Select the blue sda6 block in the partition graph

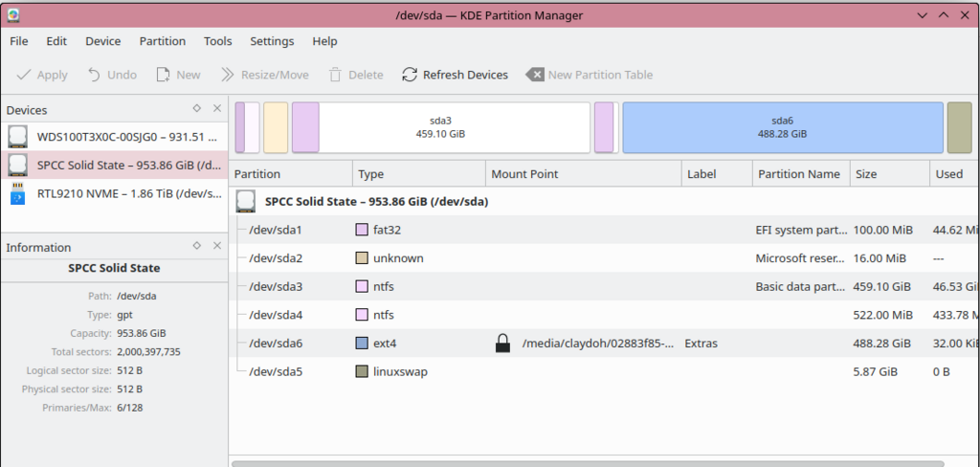[x=782, y=127]
